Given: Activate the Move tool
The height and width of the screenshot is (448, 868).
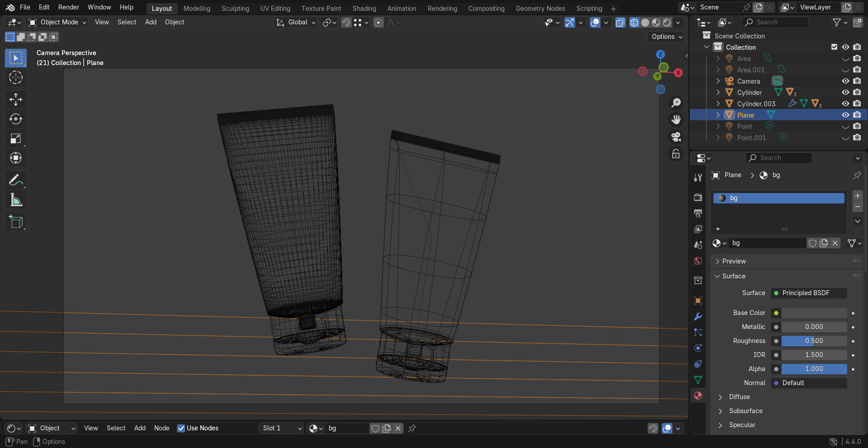Looking at the screenshot, I should 16,99.
